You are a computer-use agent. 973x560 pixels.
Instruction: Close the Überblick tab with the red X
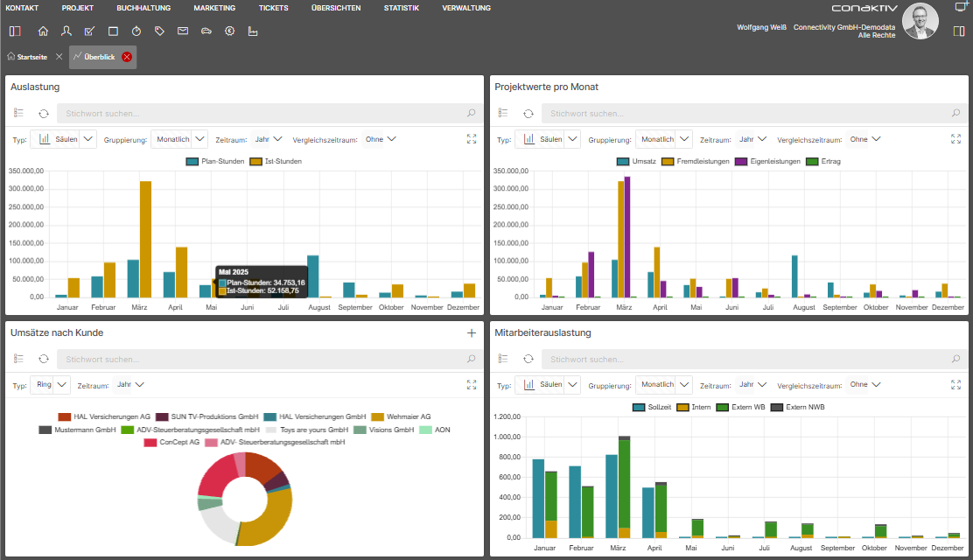[127, 57]
